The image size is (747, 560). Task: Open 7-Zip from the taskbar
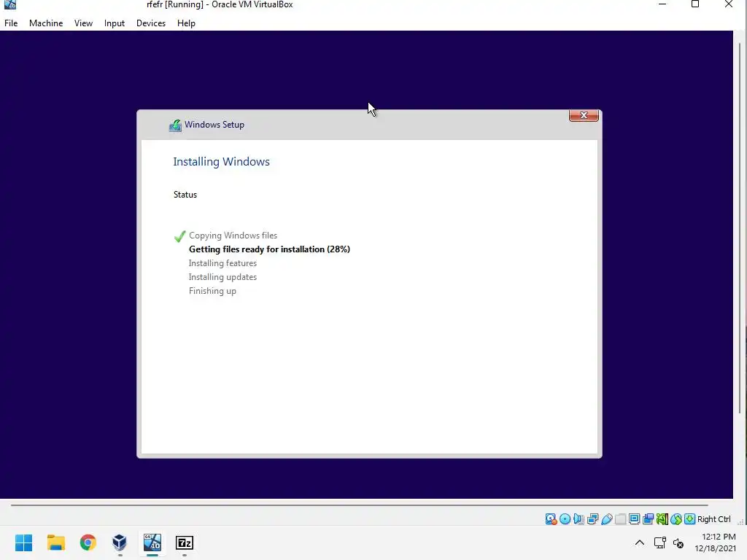pyautogui.click(x=185, y=542)
